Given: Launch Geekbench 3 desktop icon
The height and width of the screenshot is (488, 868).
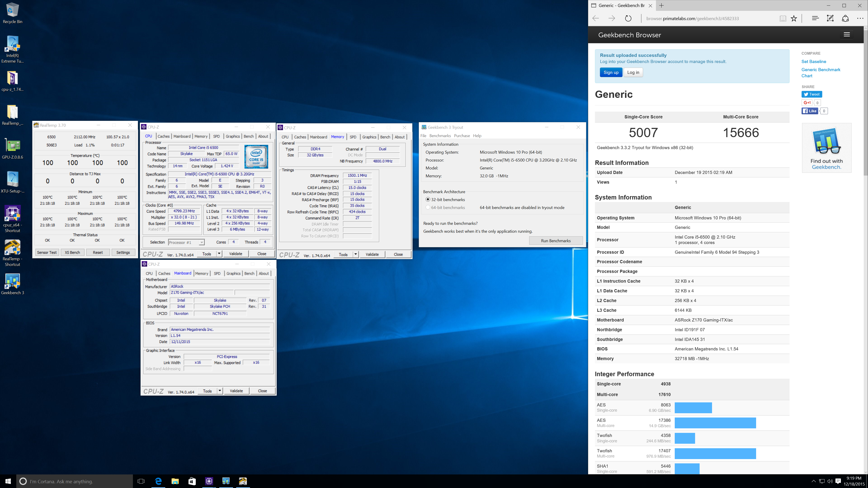Looking at the screenshot, I should tap(12, 284).
